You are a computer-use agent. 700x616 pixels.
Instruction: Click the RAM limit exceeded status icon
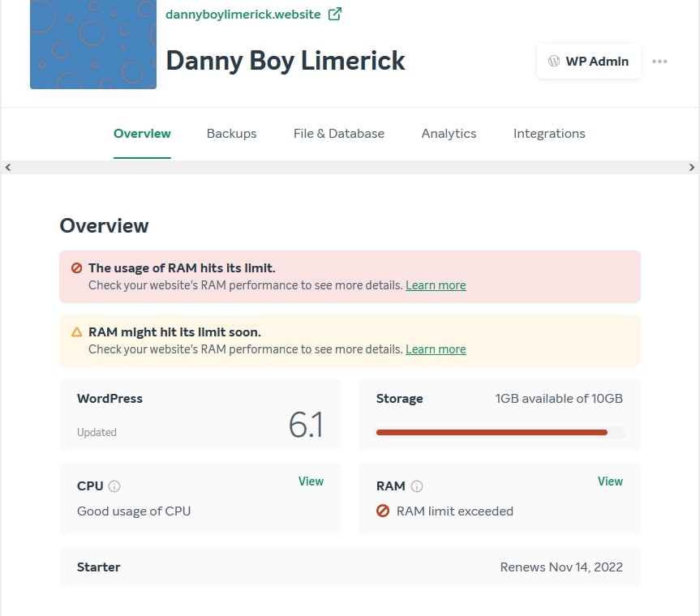[383, 511]
